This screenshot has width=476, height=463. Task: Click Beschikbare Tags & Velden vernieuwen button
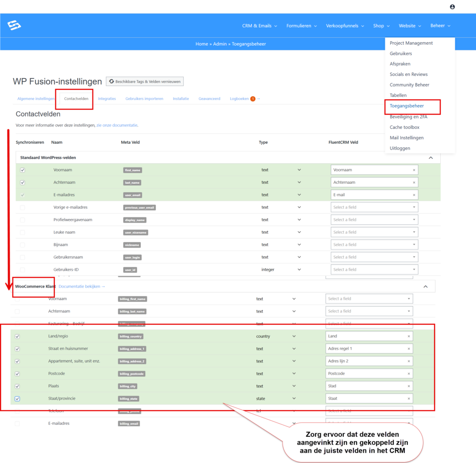click(x=145, y=81)
